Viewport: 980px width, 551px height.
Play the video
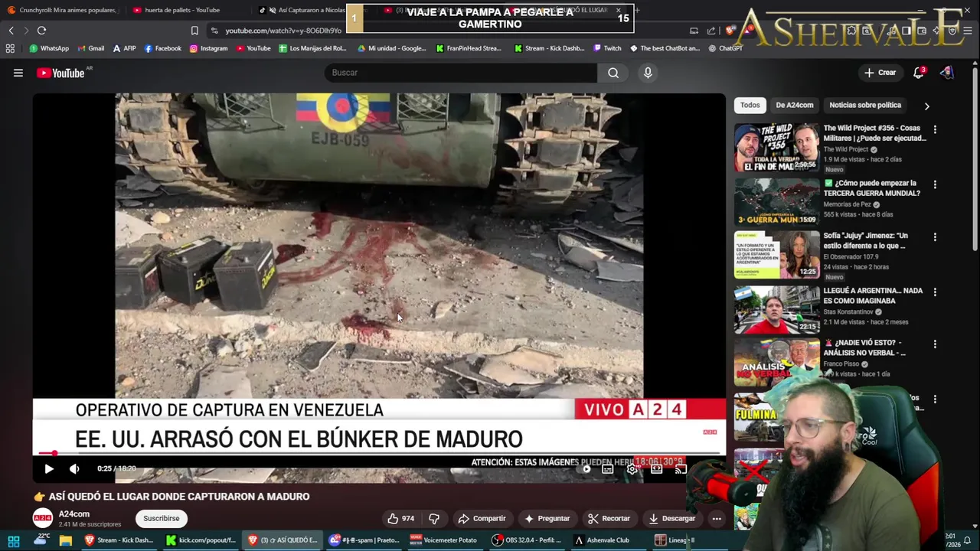tap(49, 468)
